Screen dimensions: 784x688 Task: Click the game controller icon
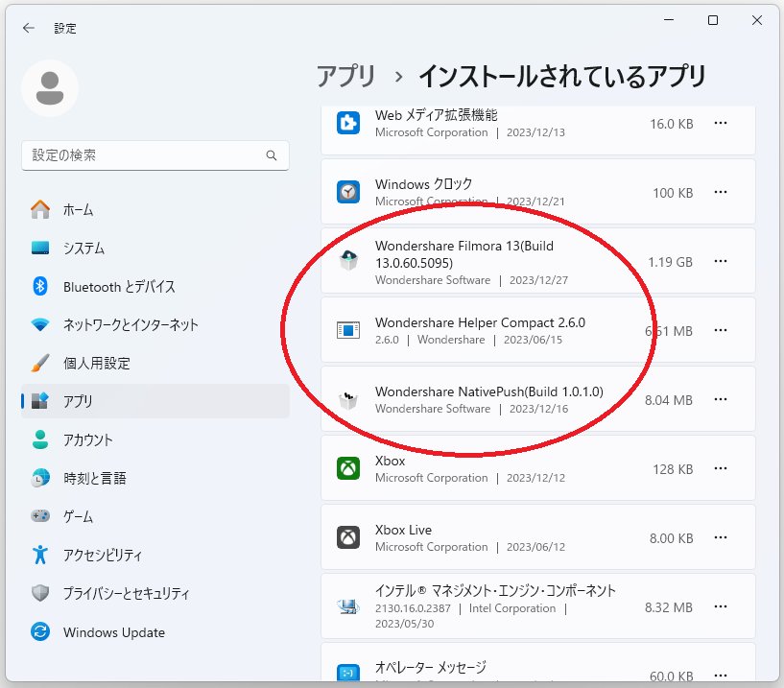pyautogui.click(x=40, y=516)
